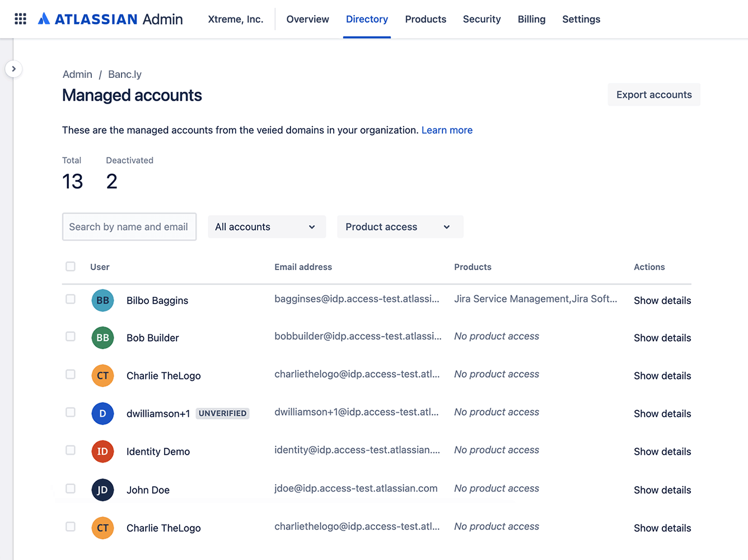The image size is (748, 560).
Task: Open the All accounts dropdown
Action: click(267, 227)
